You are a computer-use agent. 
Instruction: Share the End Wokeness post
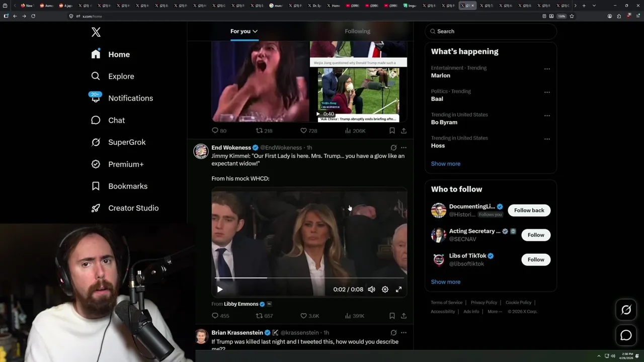coord(404,316)
